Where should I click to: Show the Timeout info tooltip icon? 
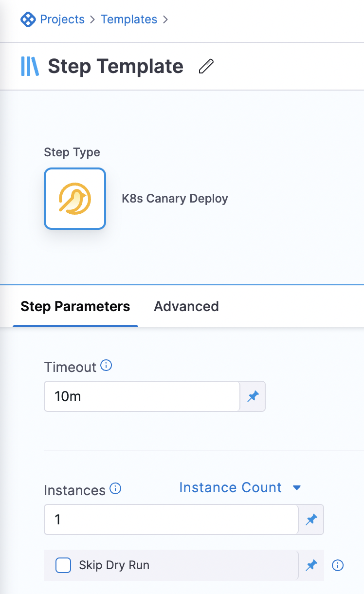tap(106, 365)
